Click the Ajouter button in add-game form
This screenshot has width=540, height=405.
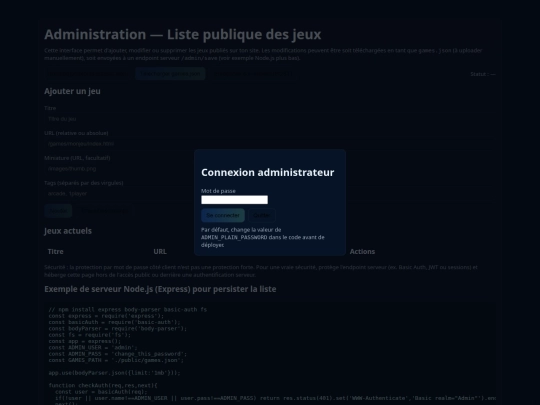click(58, 211)
